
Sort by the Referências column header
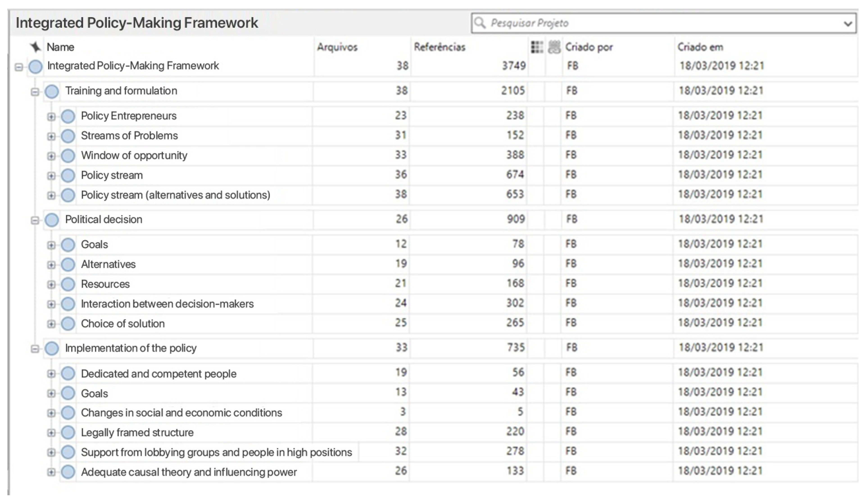(440, 47)
